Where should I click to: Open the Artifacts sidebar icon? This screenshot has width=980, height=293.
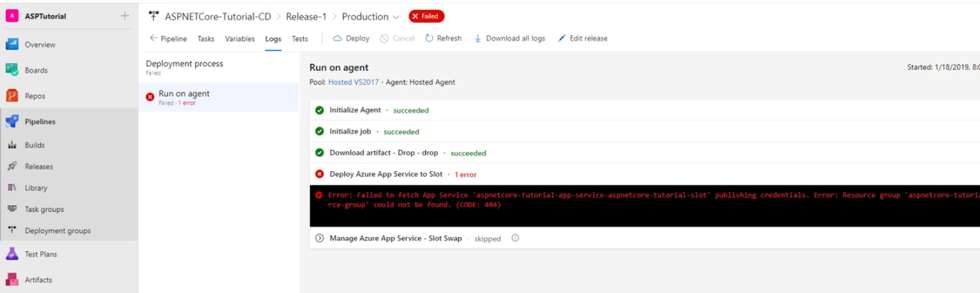pos(11,280)
